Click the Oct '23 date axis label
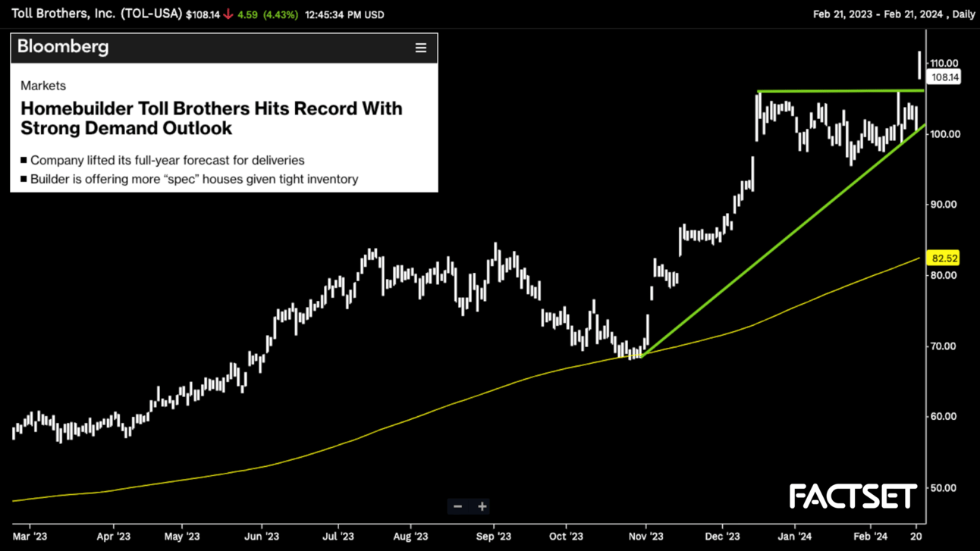The width and height of the screenshot is (980, 551). 566,537
